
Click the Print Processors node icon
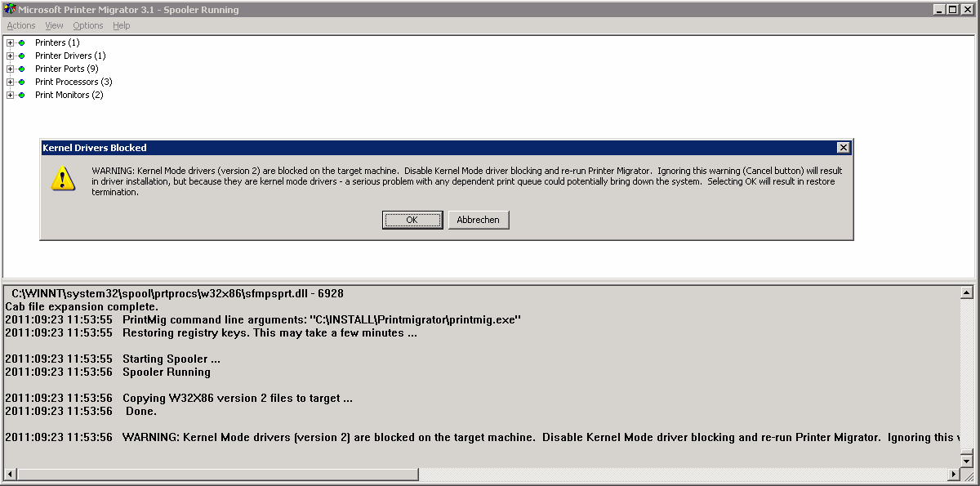coord(22,82)
